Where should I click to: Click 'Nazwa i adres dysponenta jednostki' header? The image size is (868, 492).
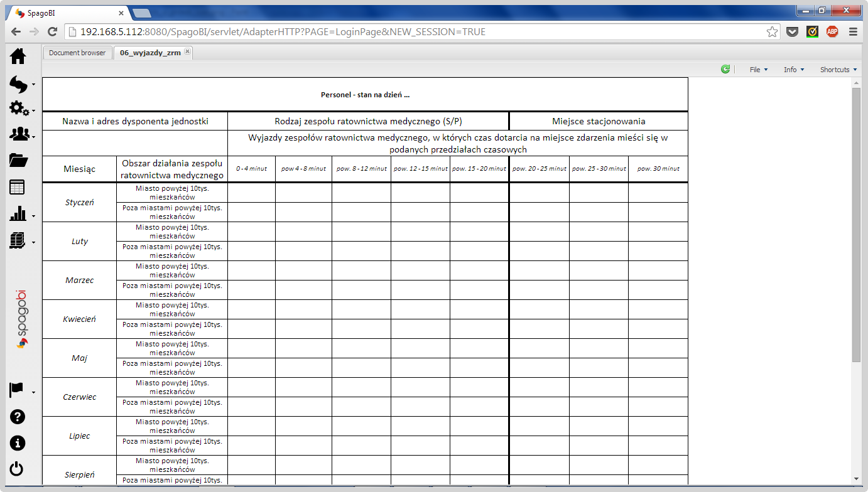pos(135,121)
